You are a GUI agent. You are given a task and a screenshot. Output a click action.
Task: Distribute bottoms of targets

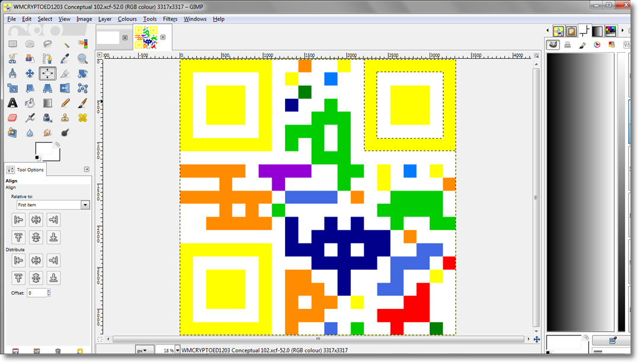coord(53,278)
